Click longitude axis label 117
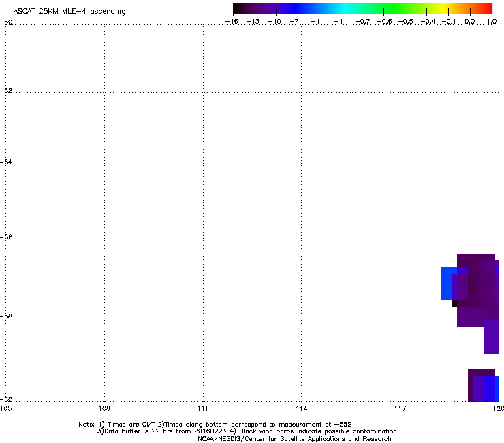The height and width of the screenshot is (443, 504). (400, 408)
